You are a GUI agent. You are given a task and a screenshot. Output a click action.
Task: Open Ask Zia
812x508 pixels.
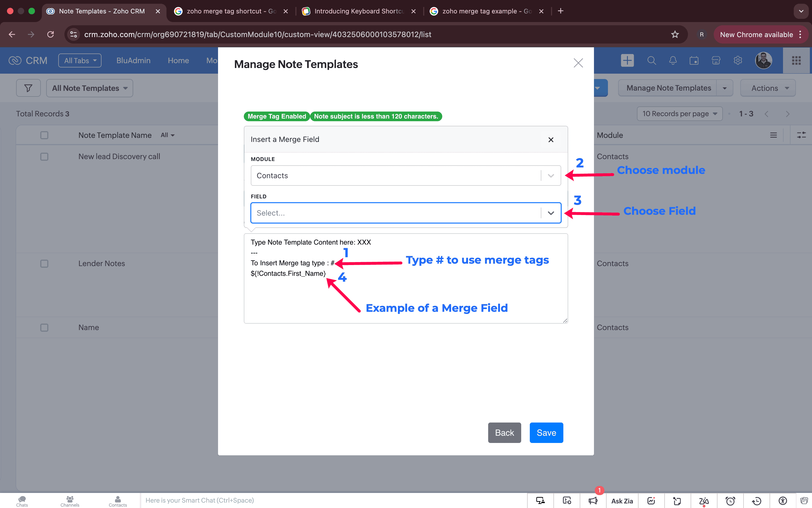[x=622, y=501]
